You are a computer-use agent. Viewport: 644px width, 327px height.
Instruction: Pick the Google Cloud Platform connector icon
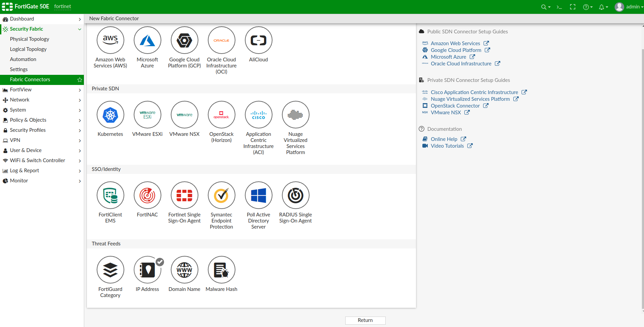click(185, 40)
